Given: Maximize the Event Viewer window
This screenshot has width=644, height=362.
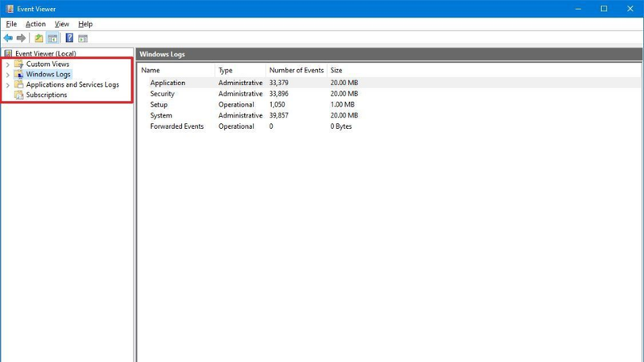Looking at the screenshot, I should [x=604, y=9].
